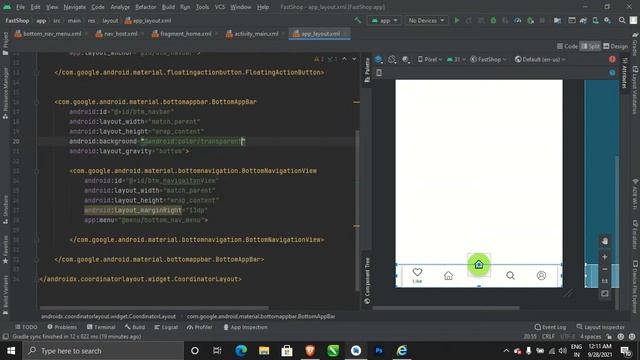This screenshot has width=640, height=360.
Task: Open the Terminal tool window
Action: [x=101, y=327]
